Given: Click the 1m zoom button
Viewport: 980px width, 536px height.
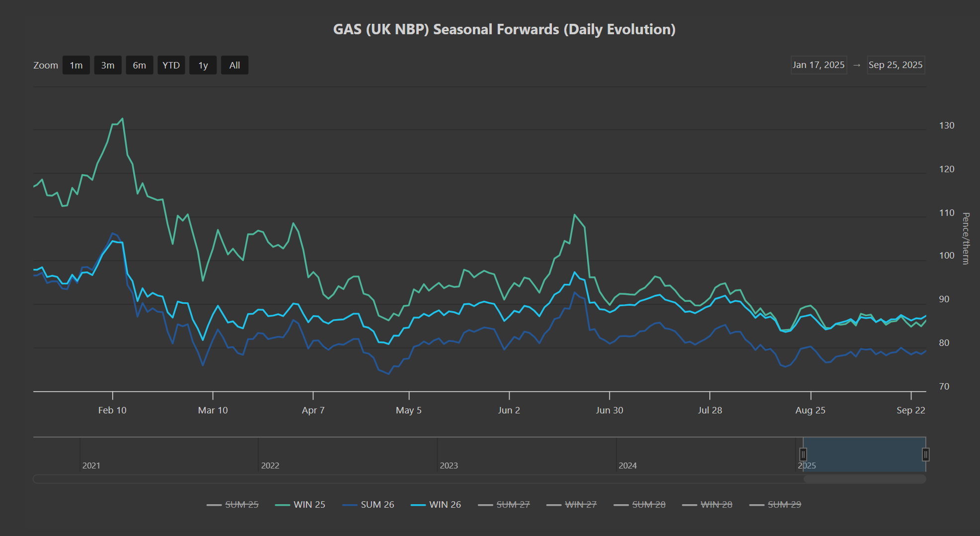Looking at the screenshot, I should pyautogui.click(x=76, y=65).
